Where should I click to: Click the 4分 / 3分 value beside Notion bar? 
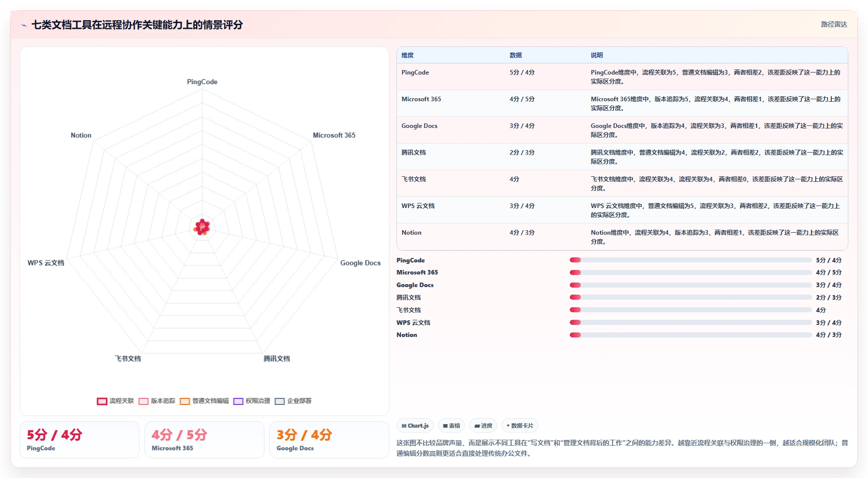coord(829,335)
